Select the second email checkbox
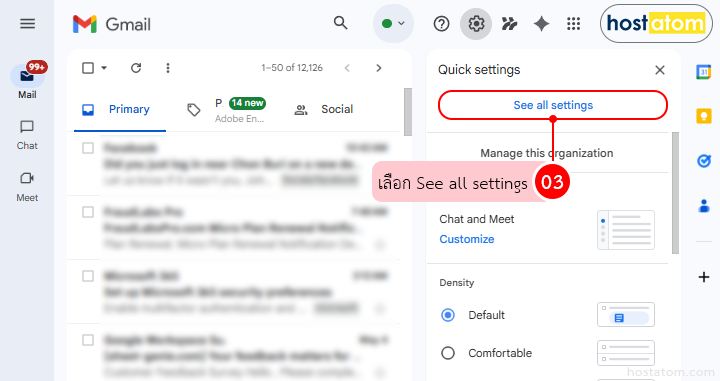This screenshot has width=720, height=381. coord(88,212)
